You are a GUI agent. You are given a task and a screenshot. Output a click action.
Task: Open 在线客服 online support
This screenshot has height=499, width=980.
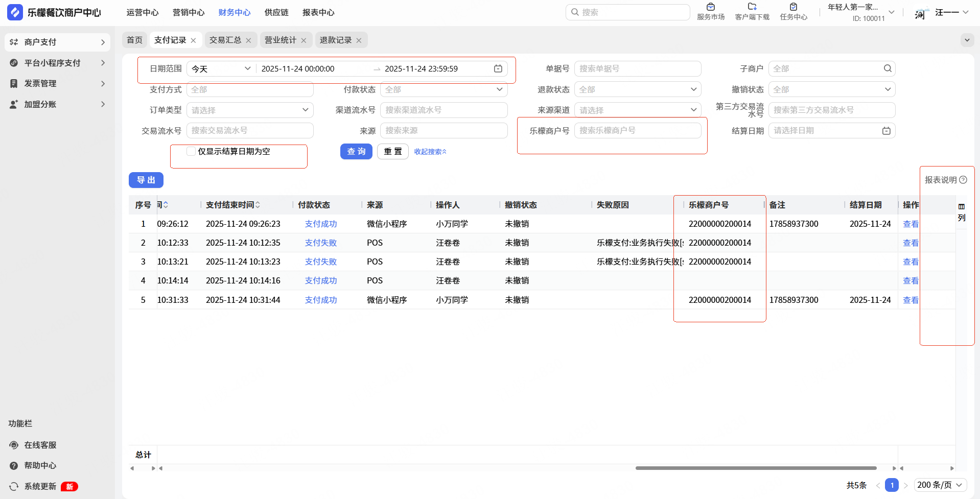pos(40,445)
